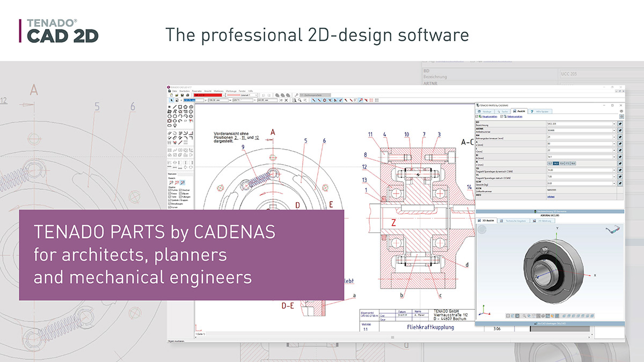The height and width of the screenshot is (362, 644).
Task: Click the y coordinate input field
Action: tap(218, 100)
